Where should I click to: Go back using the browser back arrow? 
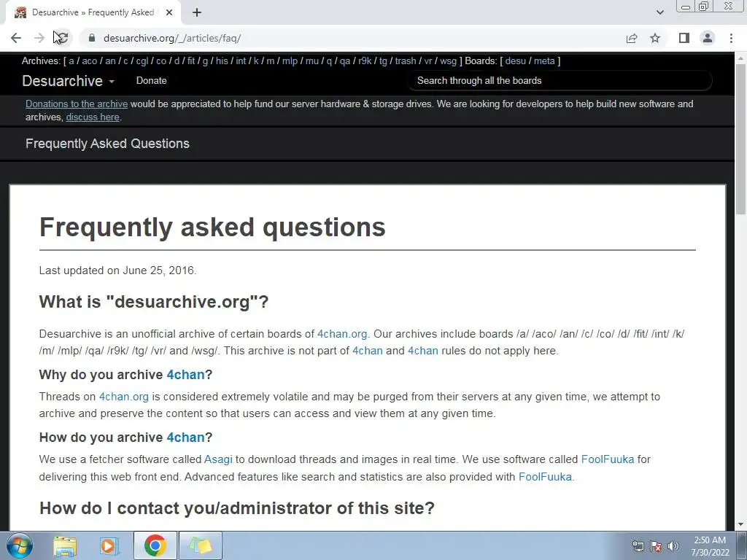tap(16, 38)
